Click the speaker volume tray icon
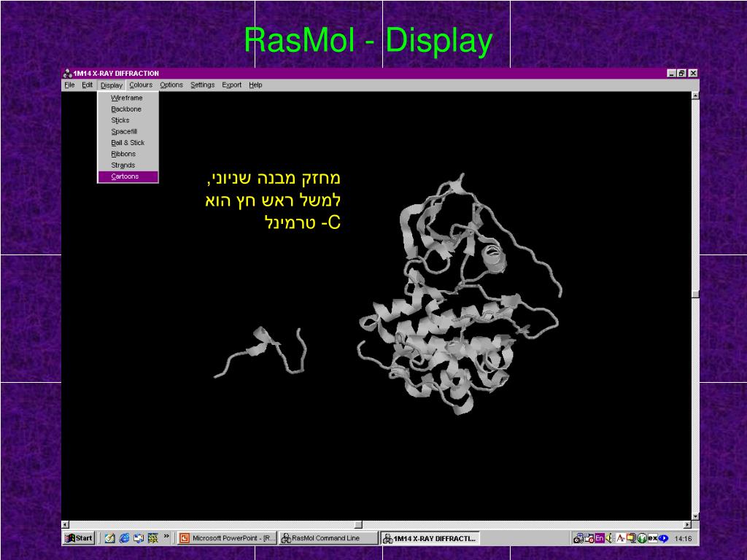The height and width of the screenshot is (560, 747). coord(609,538)
